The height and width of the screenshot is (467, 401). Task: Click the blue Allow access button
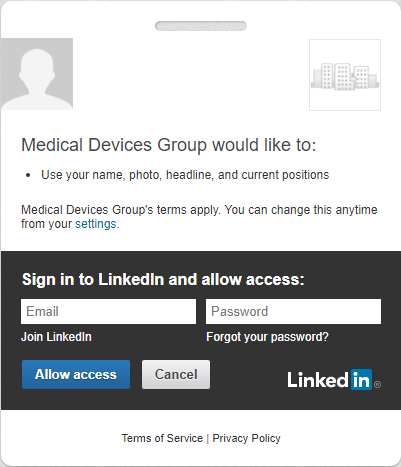pos(76,374)
